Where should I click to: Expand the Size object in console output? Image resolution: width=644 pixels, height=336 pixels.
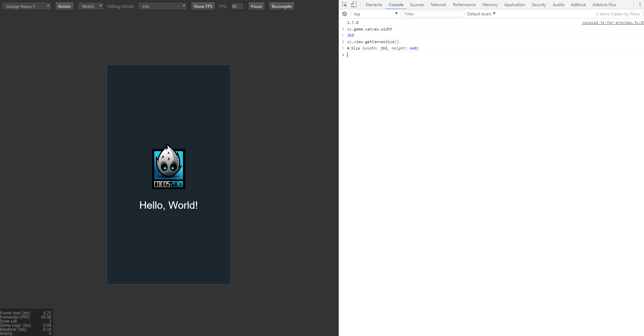(x=349, y=48)
